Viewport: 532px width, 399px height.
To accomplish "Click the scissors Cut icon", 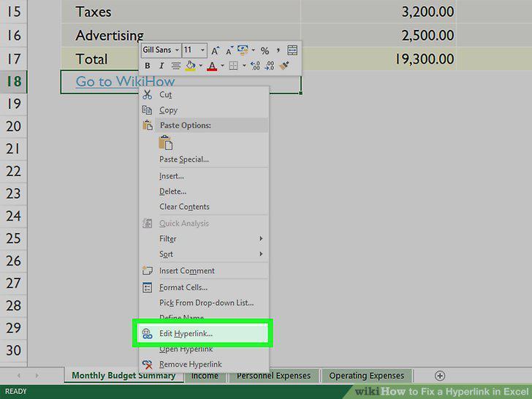I will click(148, 95).
